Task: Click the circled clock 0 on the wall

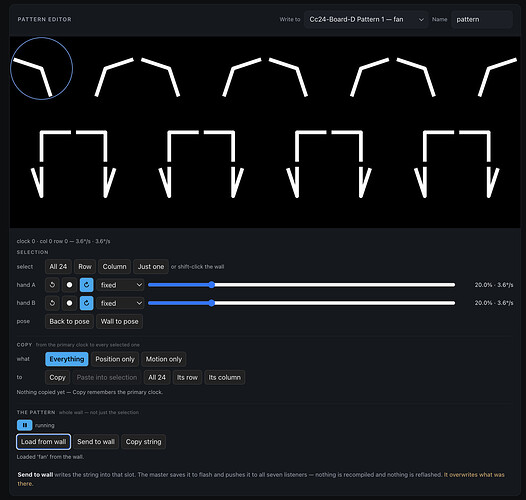Action: click(x=42, y=68)
